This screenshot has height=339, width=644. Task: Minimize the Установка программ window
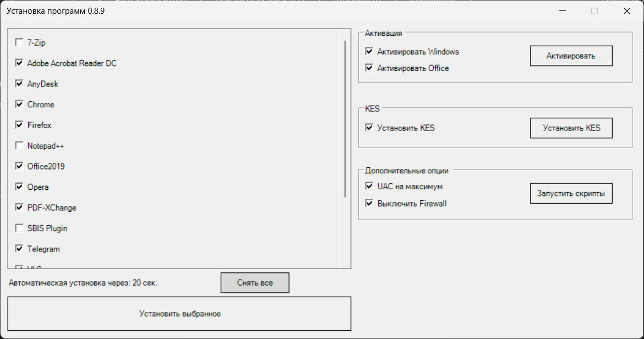click(563, 11)
